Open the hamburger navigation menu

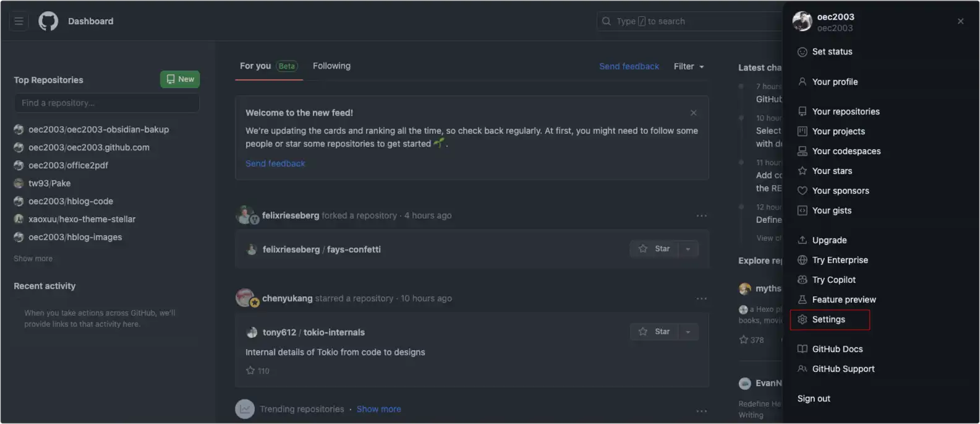pyautogui.click(x=19, y=21)
